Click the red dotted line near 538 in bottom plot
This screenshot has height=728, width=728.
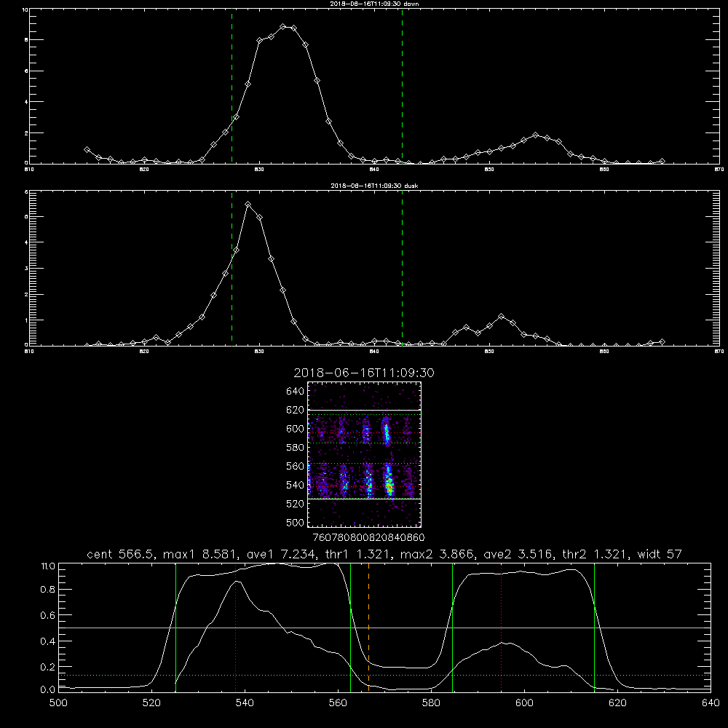click(235, 627)
